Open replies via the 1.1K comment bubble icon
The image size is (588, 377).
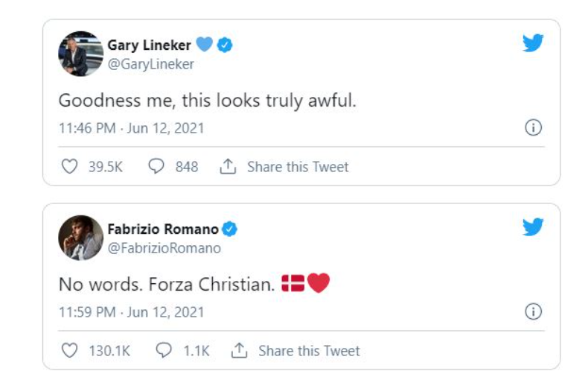[x=164, y=351]
